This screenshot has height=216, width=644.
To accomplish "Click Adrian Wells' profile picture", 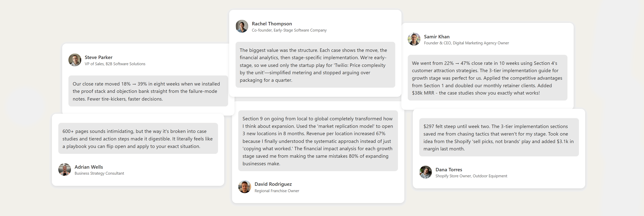I will (x=65, y=170).
